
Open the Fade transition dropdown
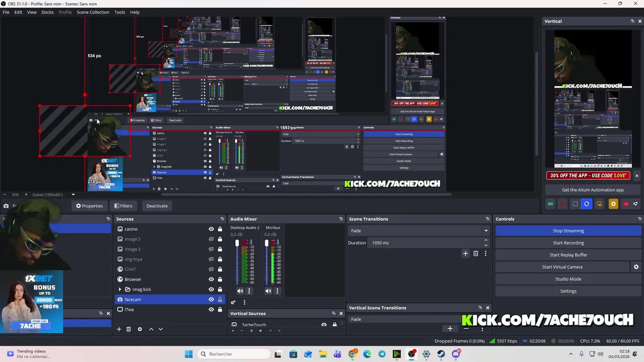(x=420, y=231)
